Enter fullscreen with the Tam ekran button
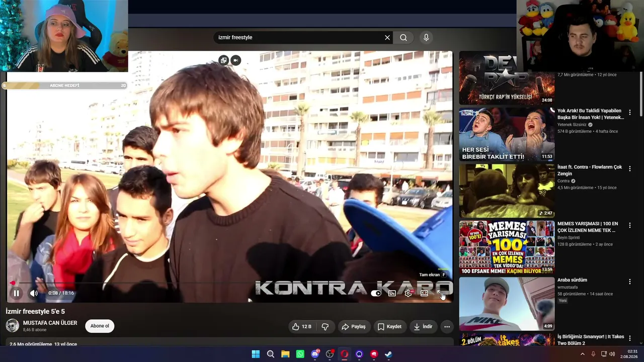Screen dimensions: 644x362 [x=440, y=293]
